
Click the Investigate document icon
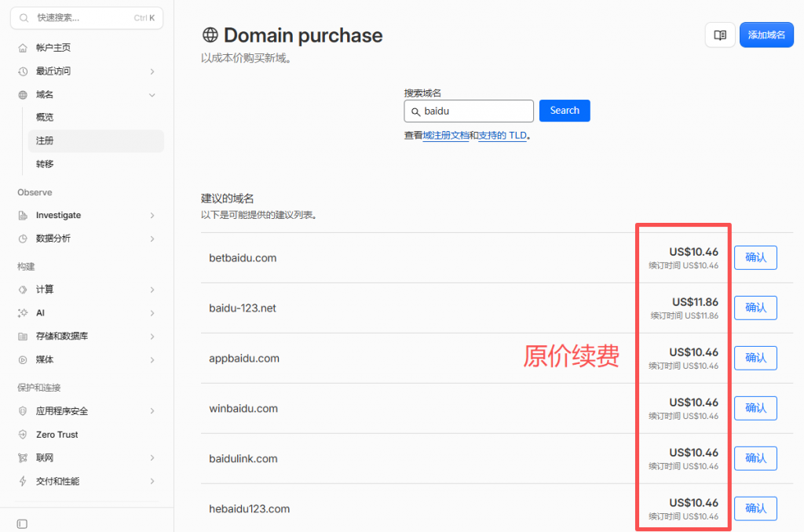coord(23,215)
